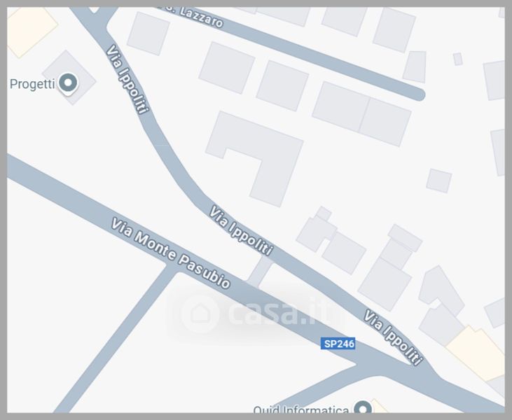Select the two joined rectangular buildings below Lazzaro
Viewport: 512px width, 420px height.
[361, 114]
